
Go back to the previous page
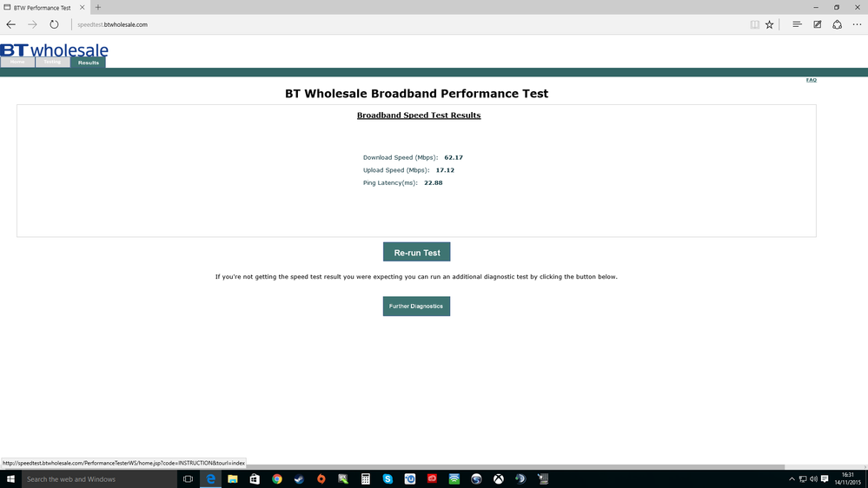pos(11,24)
